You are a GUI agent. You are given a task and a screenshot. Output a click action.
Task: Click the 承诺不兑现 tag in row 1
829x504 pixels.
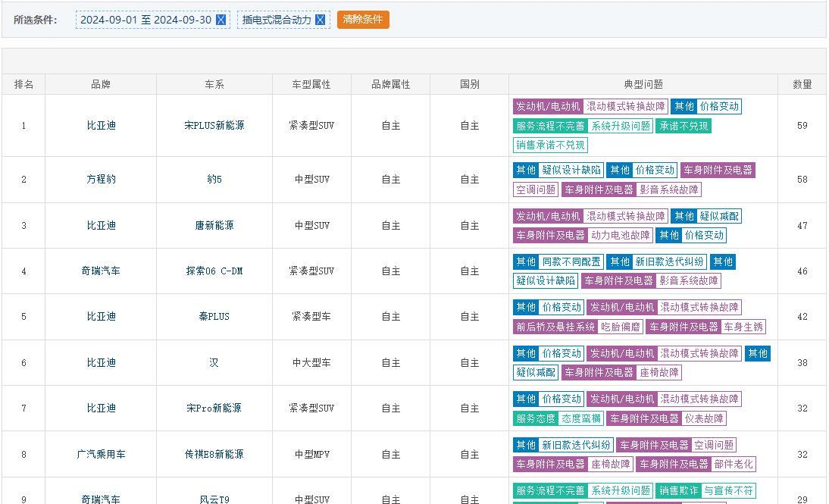click(x=684, y=126)
